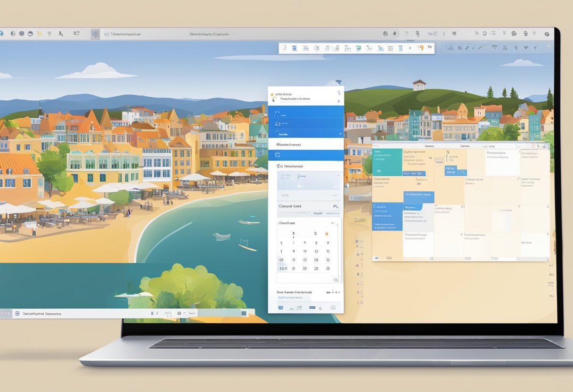Click the green icon in the floating toolbar
573x392 pixels.
point(358,48)
